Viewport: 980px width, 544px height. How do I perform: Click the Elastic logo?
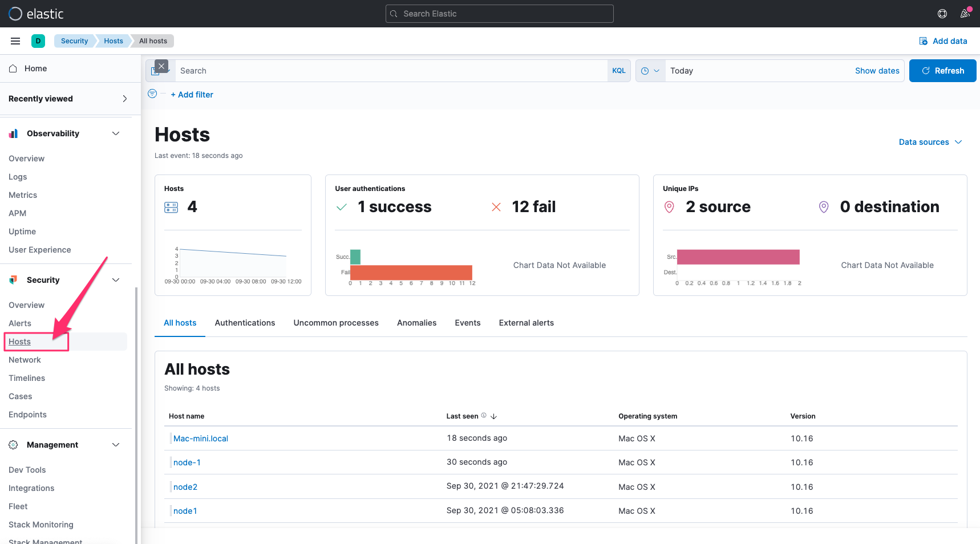click(16, 14)
